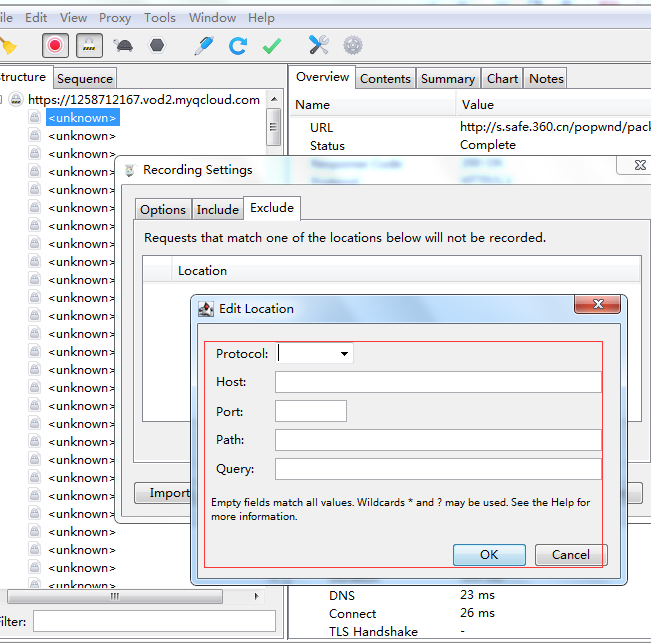Toggle SSL proxying padlock button
The width and height of the screenshot is (651, 643).
89,45
